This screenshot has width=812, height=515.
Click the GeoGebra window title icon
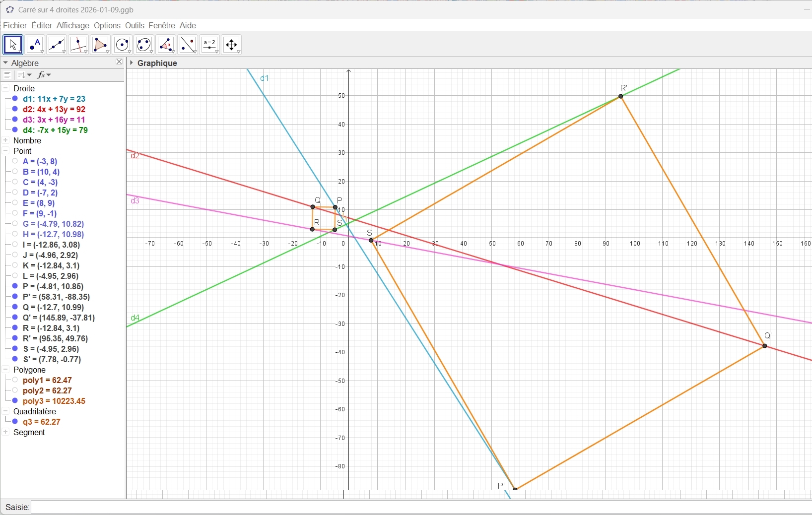click(x=9, y=9)
